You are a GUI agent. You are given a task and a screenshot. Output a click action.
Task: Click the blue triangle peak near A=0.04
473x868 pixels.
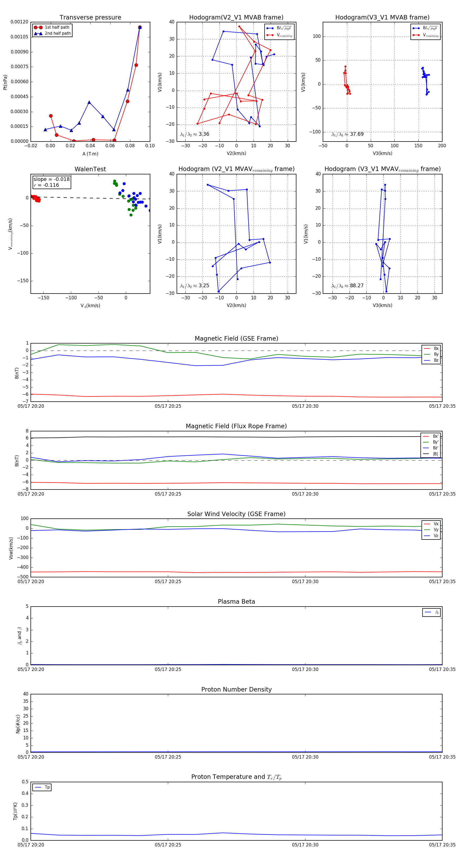[x=89, y=102]
